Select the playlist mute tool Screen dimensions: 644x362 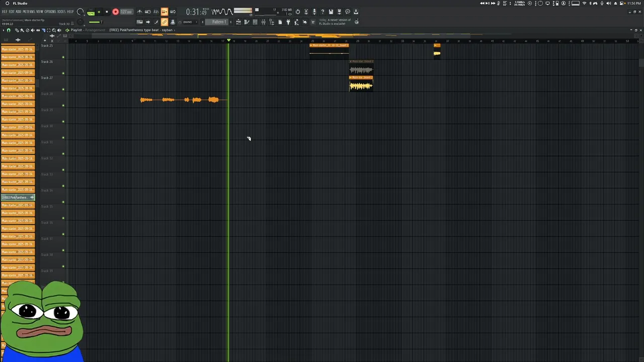(x=33, y=30)
